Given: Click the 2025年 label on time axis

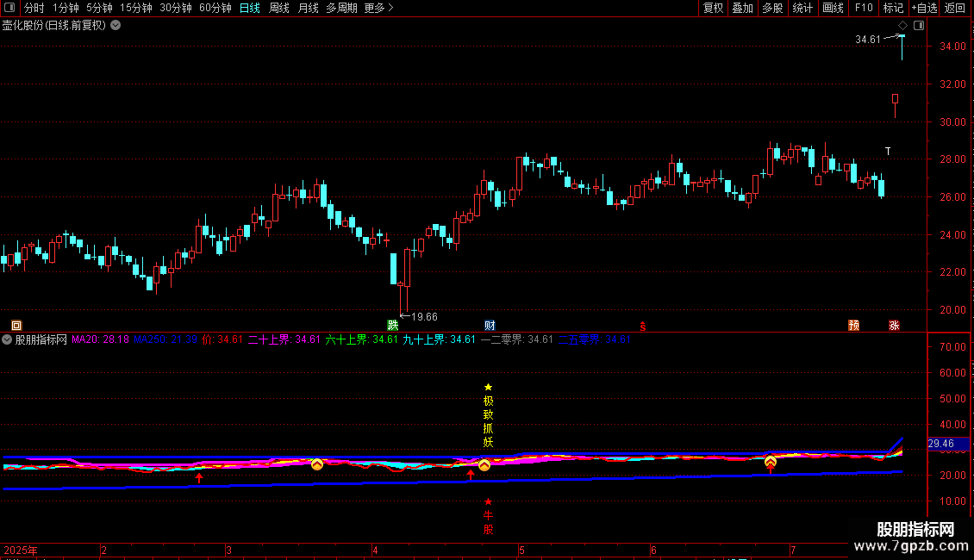Looking at the screenshot, I should click(x=21, y=550).
